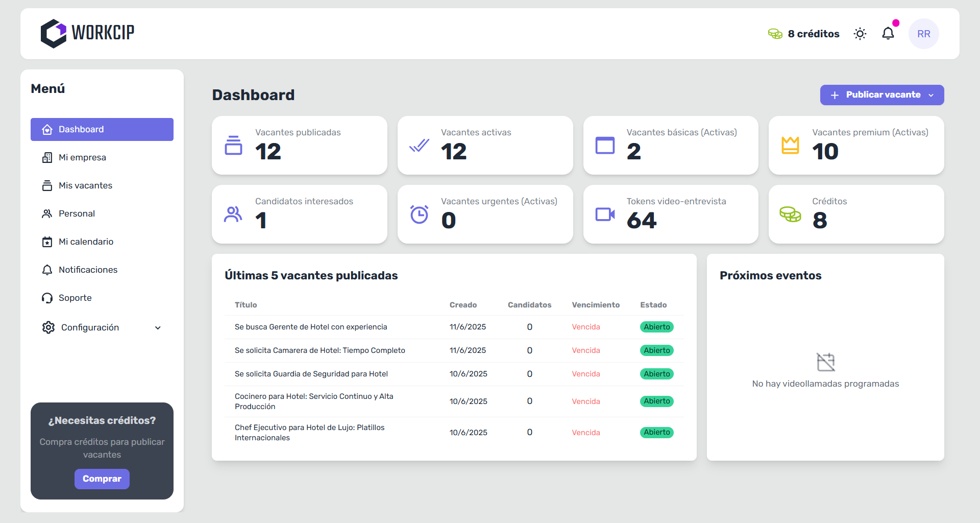Click the Soporte headset icon
This screenshot has height=523, width=980.
(47, 298)
